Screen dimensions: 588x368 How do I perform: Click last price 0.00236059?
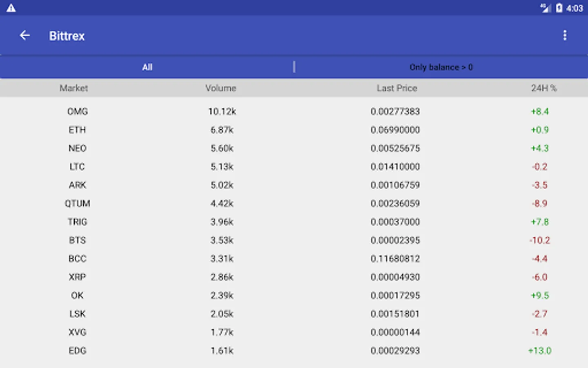tap(395, 203)
